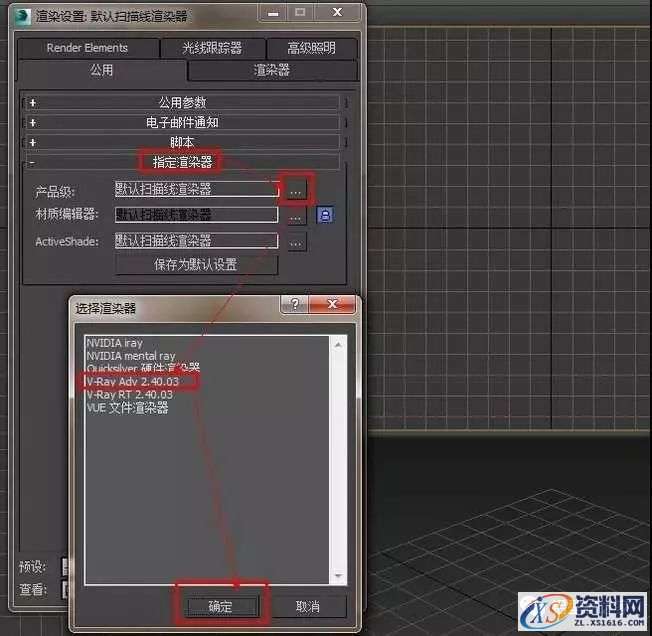Open help in 选择渲染器 dialog
The height and width of the screenshot is (636, 652).
[x=294, y=304]
